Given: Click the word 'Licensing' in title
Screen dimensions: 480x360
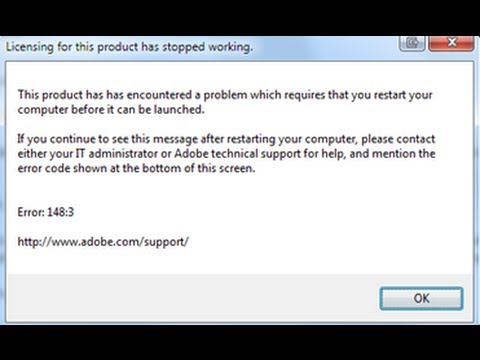Looking at the screenshot, I should coord(30,47).
